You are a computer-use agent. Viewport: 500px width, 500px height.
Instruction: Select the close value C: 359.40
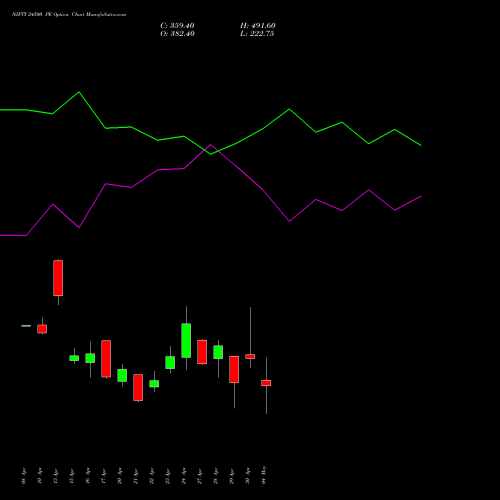tap(177, 26)
